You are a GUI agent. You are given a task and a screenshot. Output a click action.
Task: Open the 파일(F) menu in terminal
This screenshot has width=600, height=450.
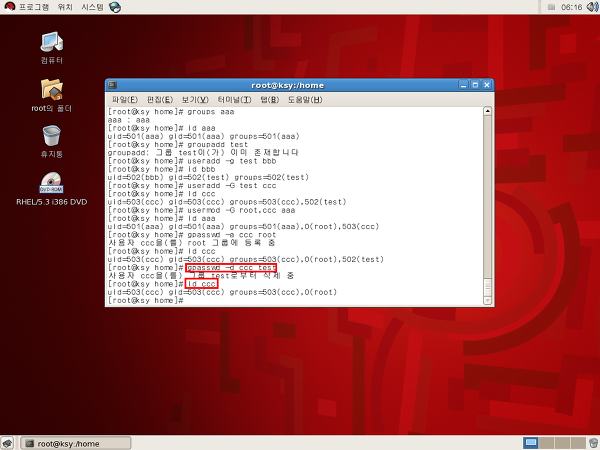pos(125,100)
